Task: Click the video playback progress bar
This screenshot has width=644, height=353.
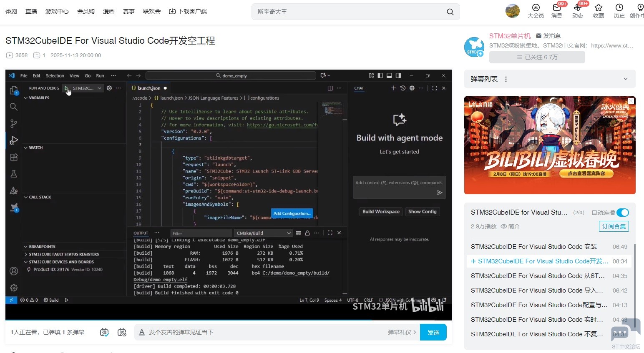Action: coord(229,320)
